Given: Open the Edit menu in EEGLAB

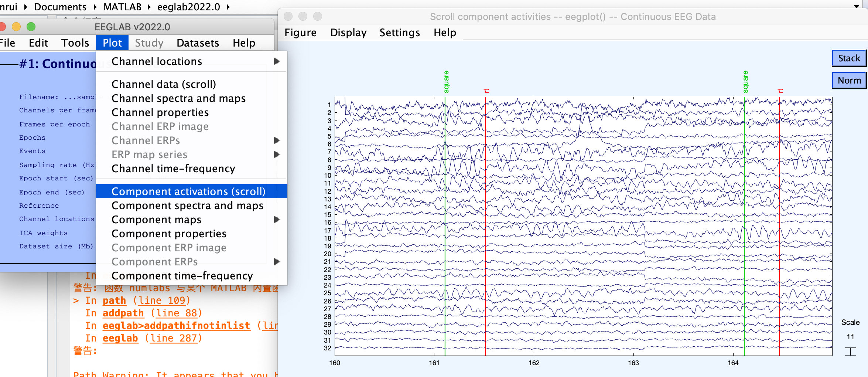Looking at the screenshot, I should click(38, 43).
